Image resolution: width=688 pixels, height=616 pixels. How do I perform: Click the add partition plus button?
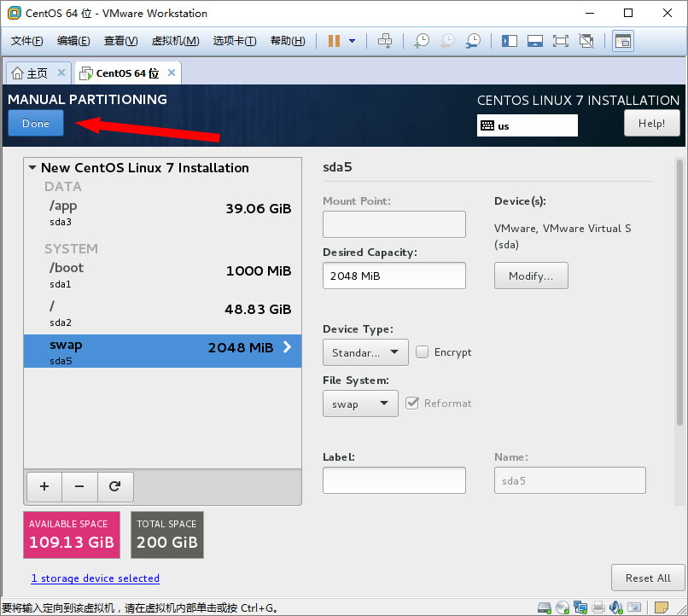44,486
